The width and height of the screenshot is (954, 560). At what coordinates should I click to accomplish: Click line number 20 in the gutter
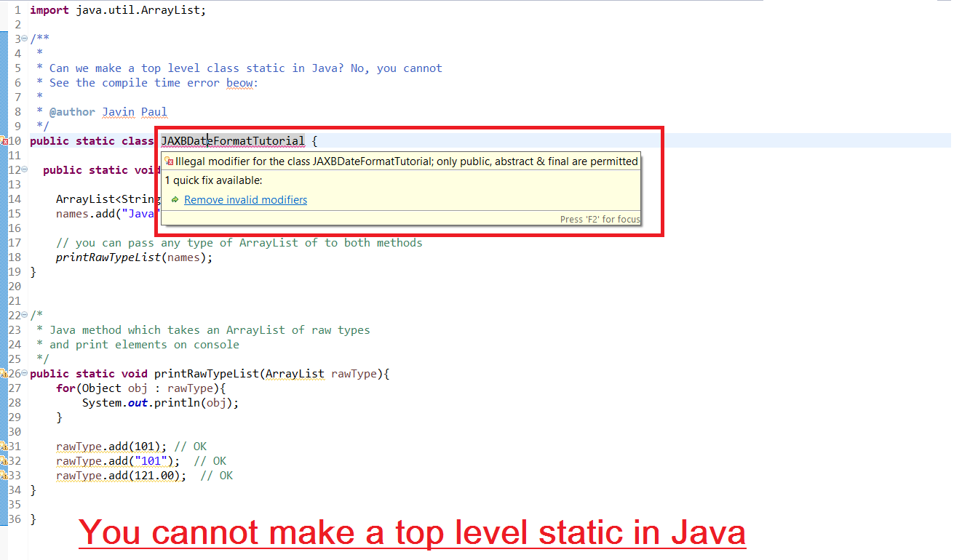[x=15, y=287]
